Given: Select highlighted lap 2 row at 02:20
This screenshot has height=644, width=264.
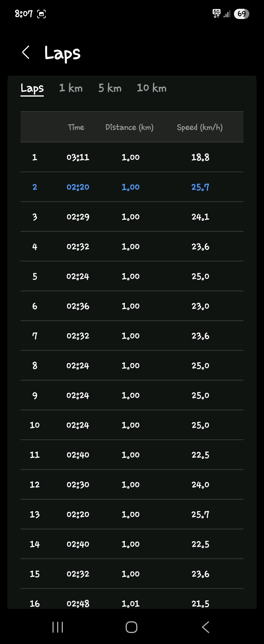Looking at the screenshot, I should (132, 187).
